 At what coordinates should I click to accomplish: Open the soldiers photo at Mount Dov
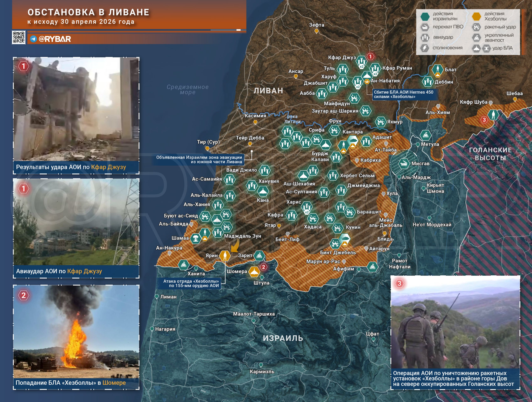[455, 323]
